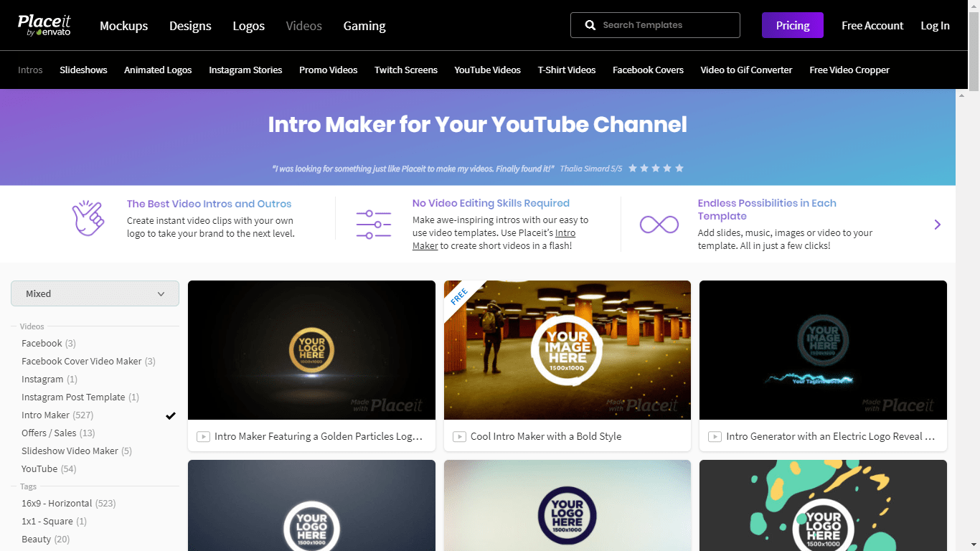Click Cool Intro Maker with a Bold Style title

pyautogui.click(x=546, y=436)
